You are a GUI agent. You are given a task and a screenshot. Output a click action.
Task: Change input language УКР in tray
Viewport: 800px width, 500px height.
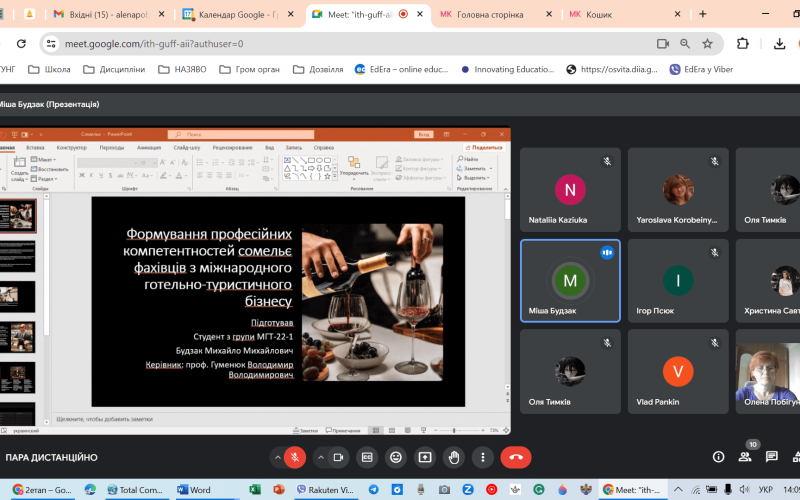[x=765, y=489]
